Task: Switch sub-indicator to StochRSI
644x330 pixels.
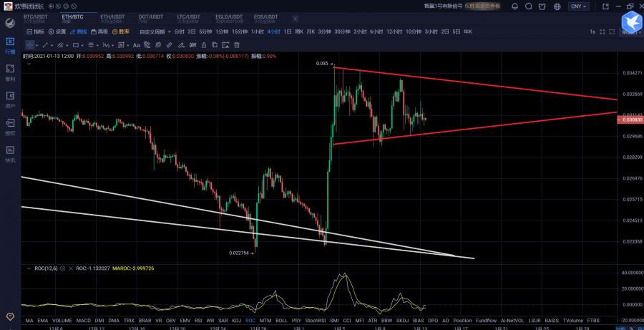Action: (314, 320)
